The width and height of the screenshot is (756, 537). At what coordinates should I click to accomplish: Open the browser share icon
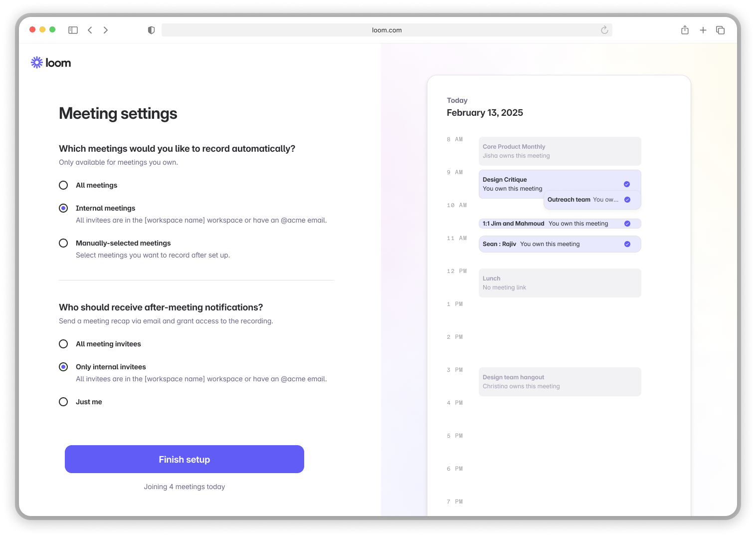click(x=685, y=30)
